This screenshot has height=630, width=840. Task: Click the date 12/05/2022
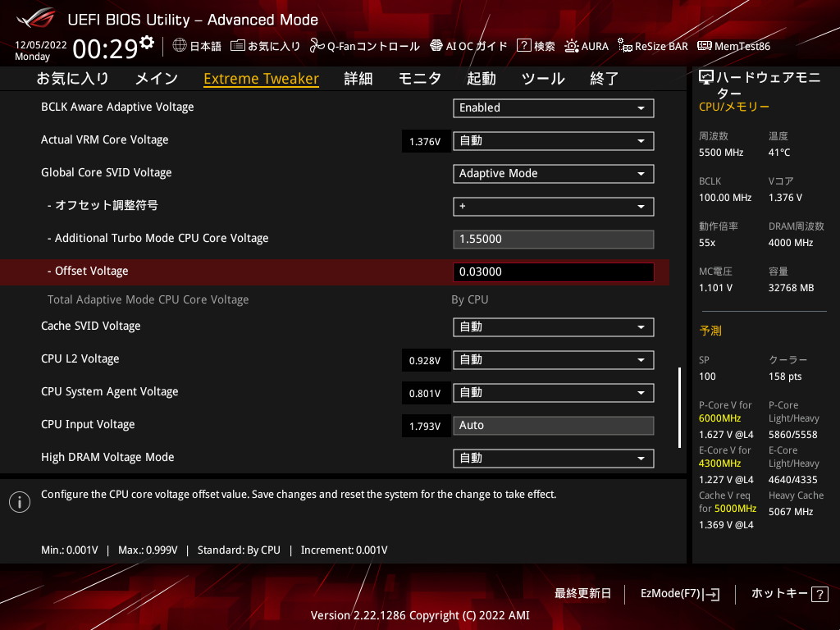pos(41,45)
